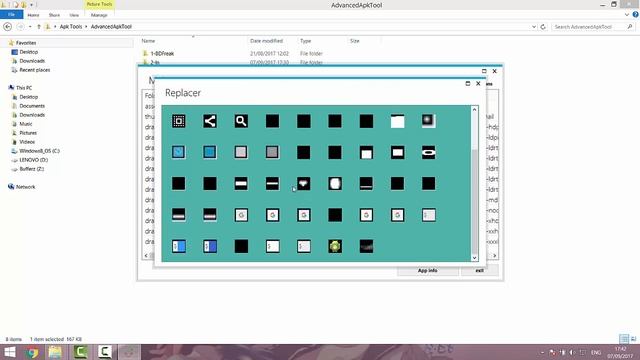Open File Explorer from the taskbar
Viewport: 640px width, 360px height.
[56, 352]
